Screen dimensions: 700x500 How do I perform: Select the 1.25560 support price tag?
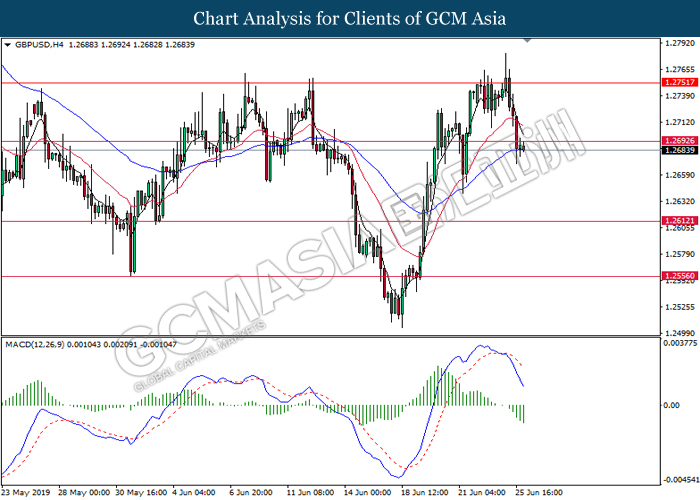(677, 276)
